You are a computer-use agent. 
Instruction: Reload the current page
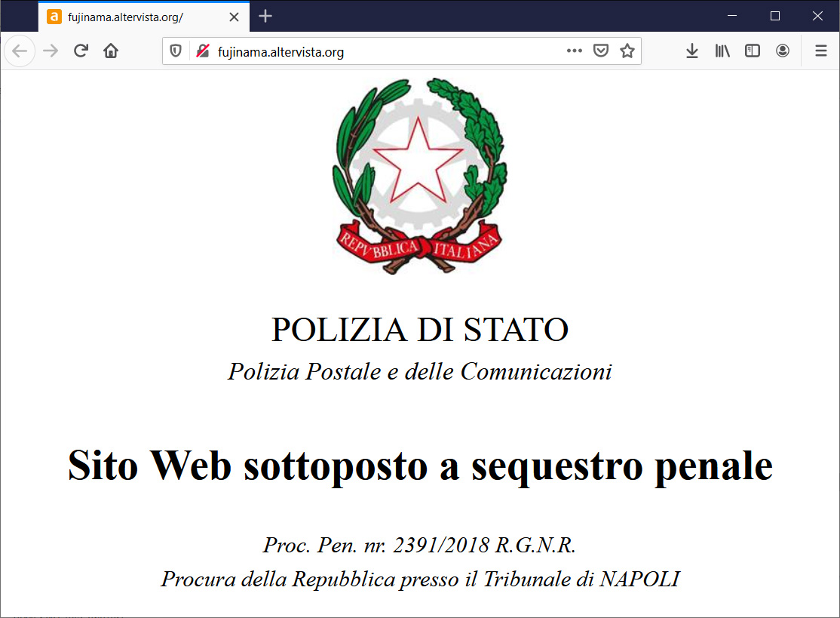pos(81,51)
